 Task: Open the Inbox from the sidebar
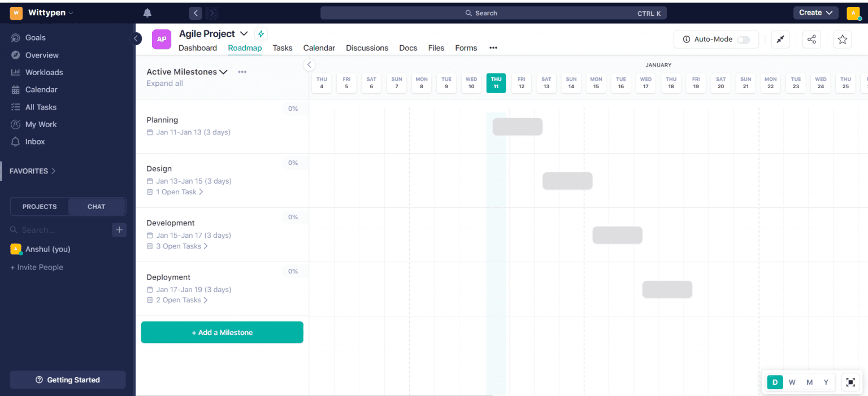(16, 141)
